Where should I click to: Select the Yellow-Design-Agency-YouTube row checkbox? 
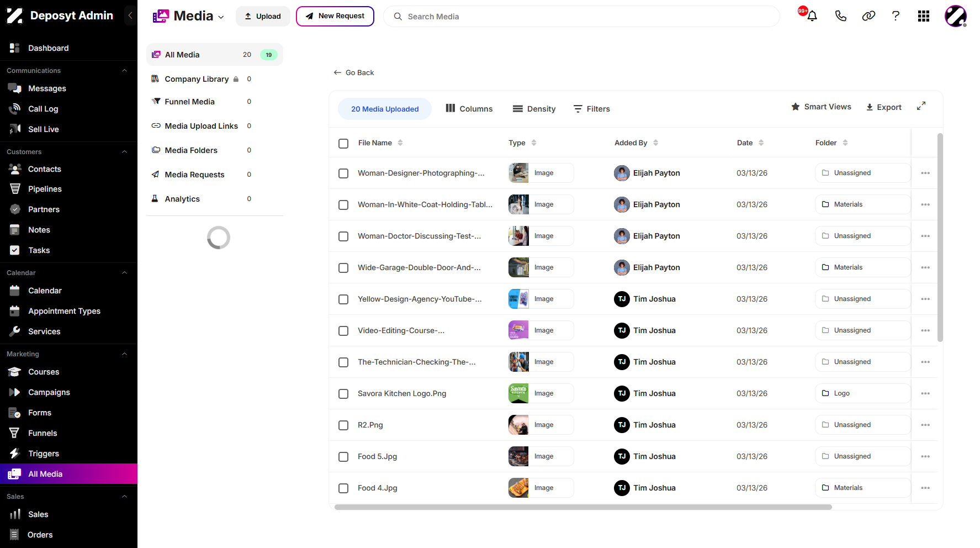pyautogui.click(x=343, y=299)
